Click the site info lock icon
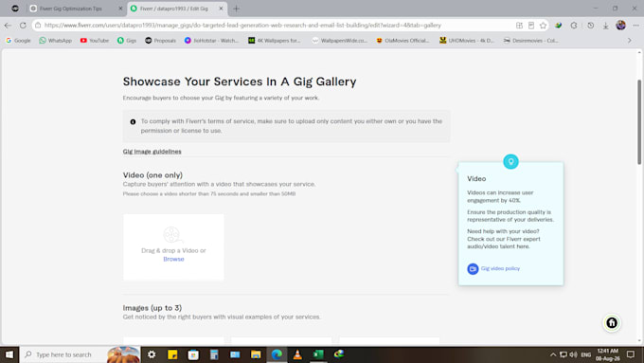Image resolution: width=644 pixels, height=363 pixels. click(x=38, y=26)
